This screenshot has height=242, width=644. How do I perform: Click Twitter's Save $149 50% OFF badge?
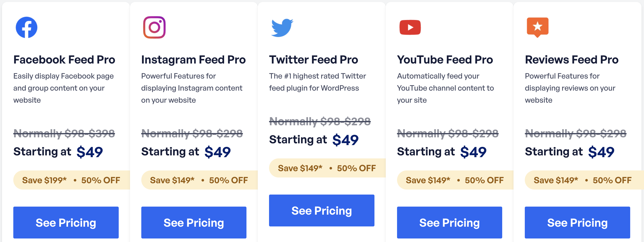coord(327,168)
